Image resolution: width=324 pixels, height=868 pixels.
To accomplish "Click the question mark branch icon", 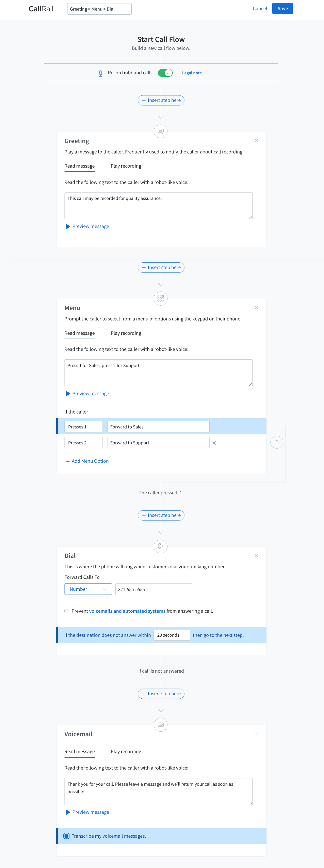I will click(276, 443).
